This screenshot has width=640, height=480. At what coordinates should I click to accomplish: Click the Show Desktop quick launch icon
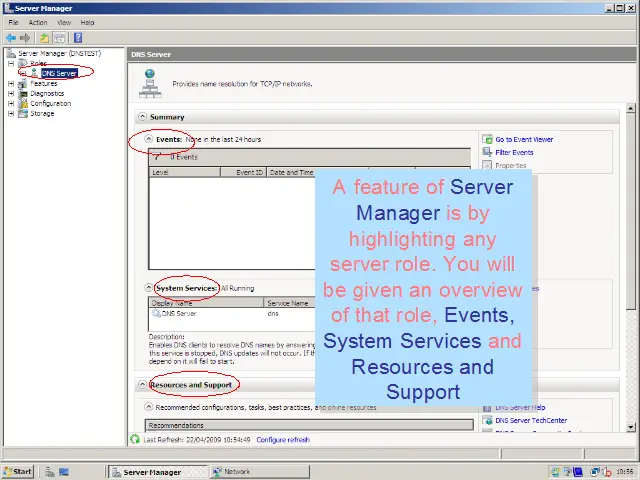[64, 472]
